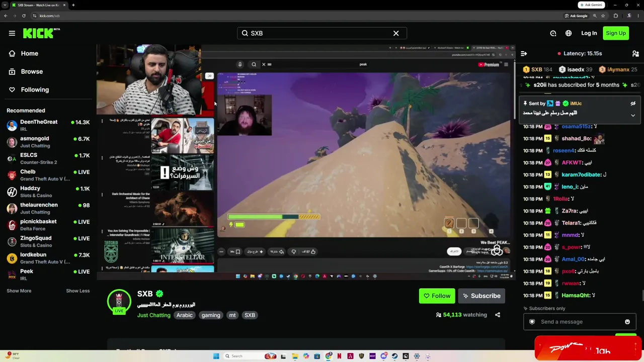Image resolution: width=644 pixels, height=362 pixels.
Task: Expand the pinned message chevron
Action: [x=633, y=115]
